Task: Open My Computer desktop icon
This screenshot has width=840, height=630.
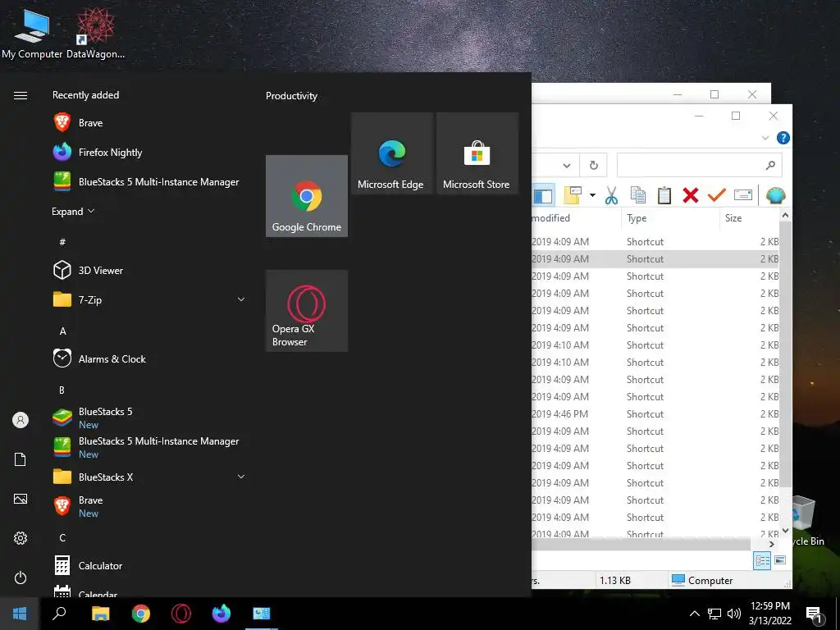Action: click(32, 34)
